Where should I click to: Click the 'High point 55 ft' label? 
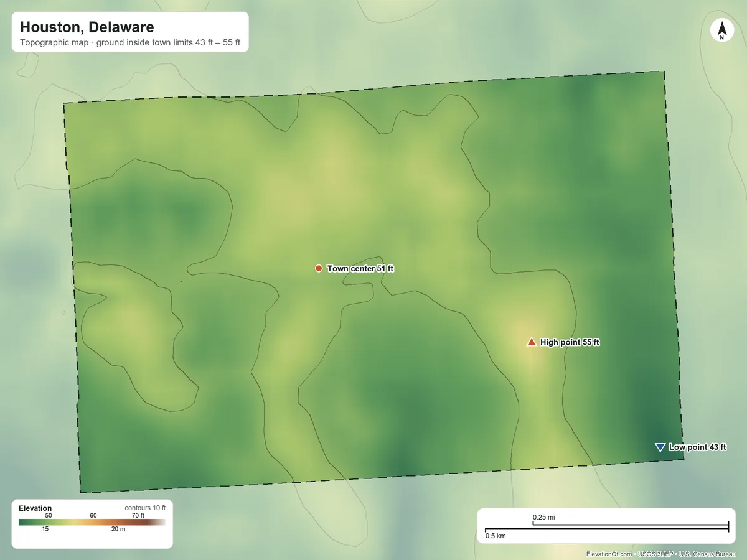570,342
